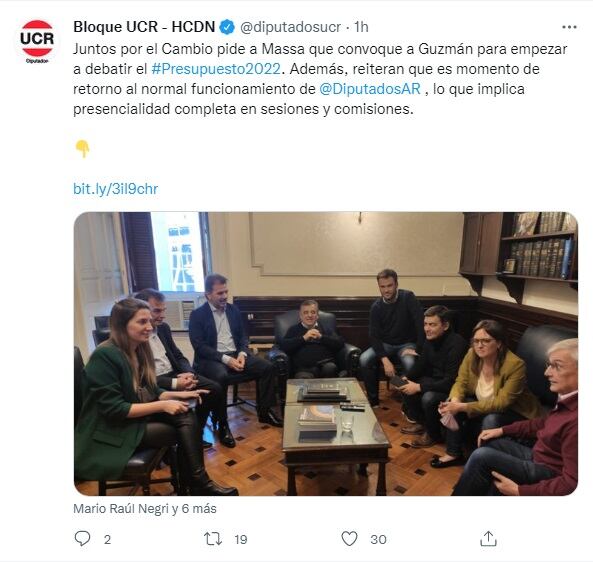Open the three-dot more options menu
593x562 pixels.
[569, 27]
